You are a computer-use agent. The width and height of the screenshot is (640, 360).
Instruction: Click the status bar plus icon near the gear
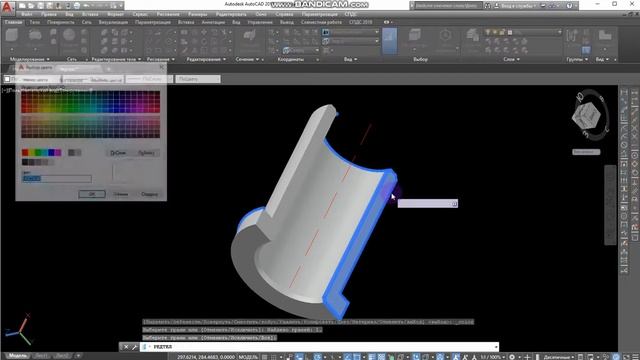(x=527, y=357)
